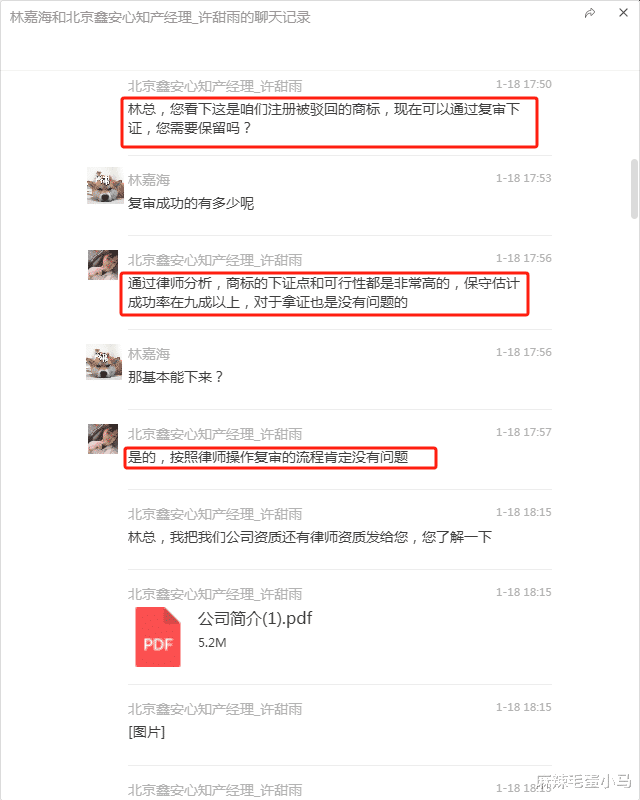This screenshot has height=800, width=640.
Task: Click the share/forward arrow icon
Action: (x=590, y=13)
